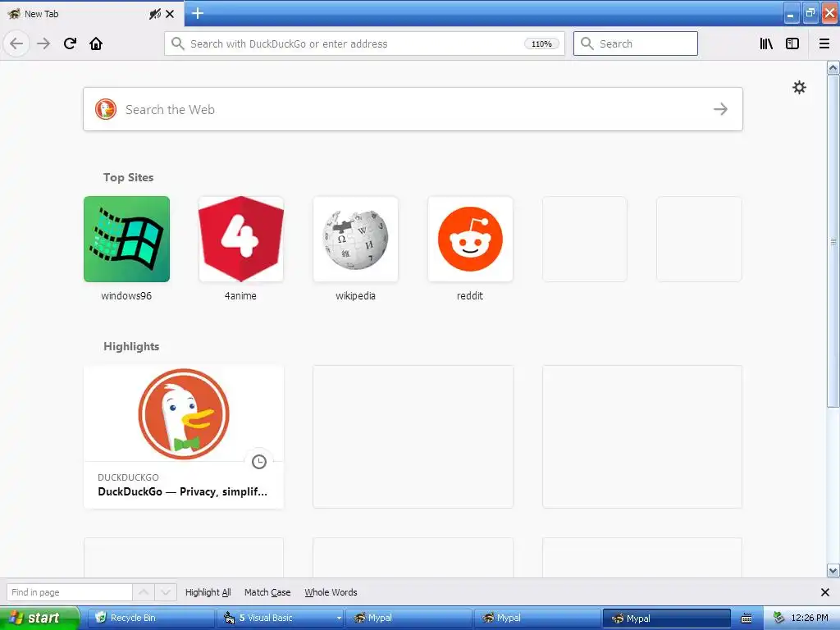This screenshot has height=630, width=840.
Task: Open the Windows start menu
Action: point(39,618)
